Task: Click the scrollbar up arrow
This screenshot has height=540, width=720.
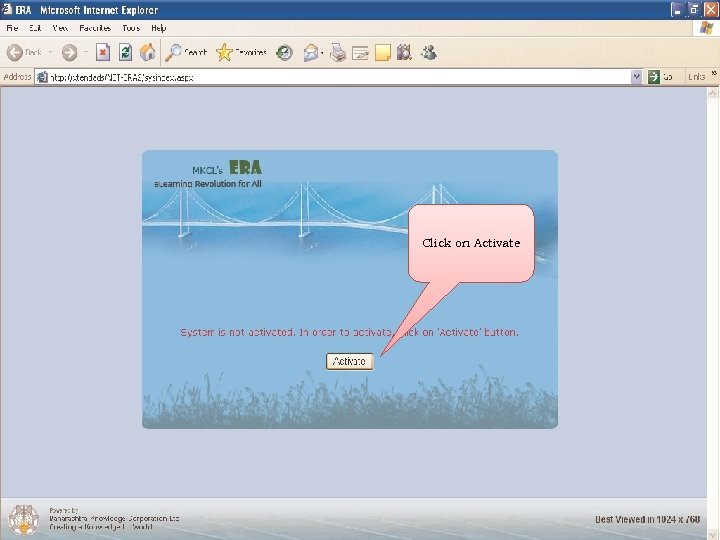Action: coord(712,93)
